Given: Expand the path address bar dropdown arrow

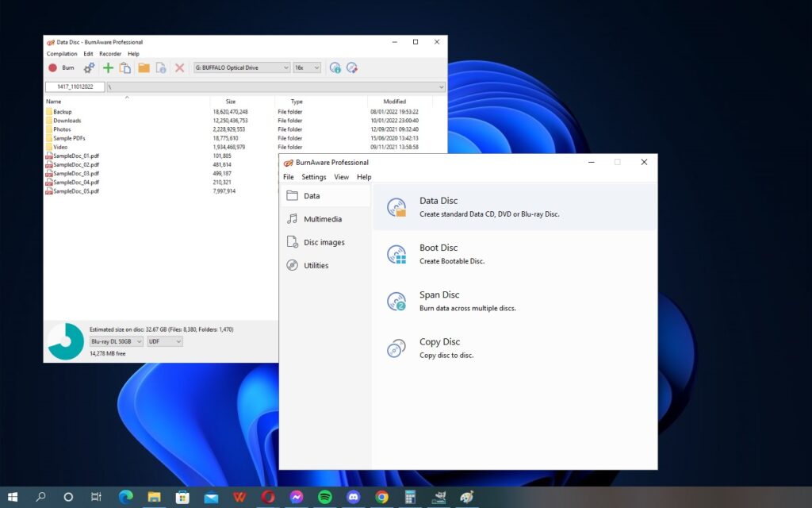Looking at the screenshot, I should click(x=441, y=87).
